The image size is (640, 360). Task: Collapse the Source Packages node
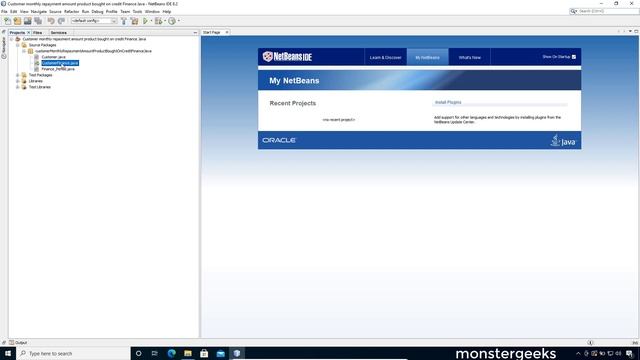click(x=18, y=45)
